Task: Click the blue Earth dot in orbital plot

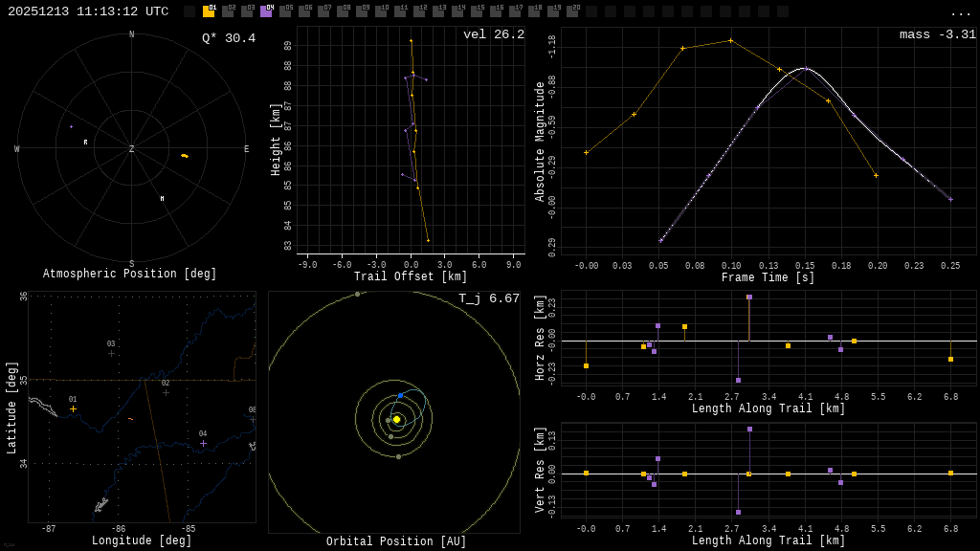Action: coord(400,395)
